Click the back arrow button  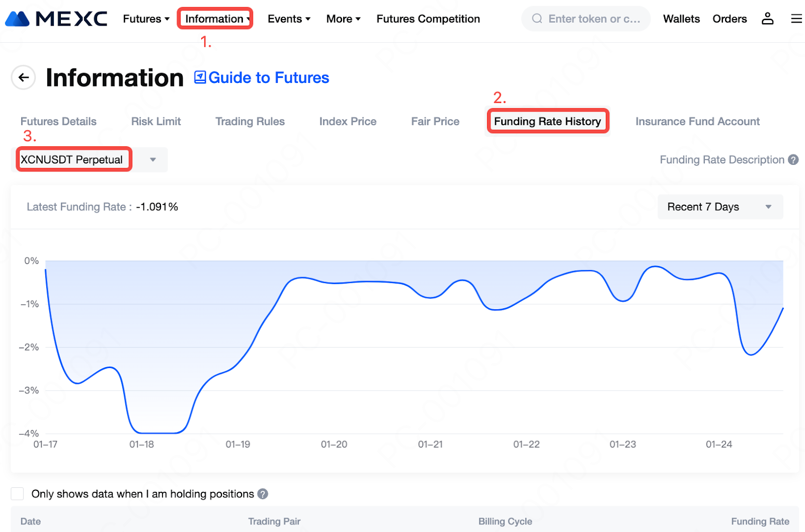point(23,77)
